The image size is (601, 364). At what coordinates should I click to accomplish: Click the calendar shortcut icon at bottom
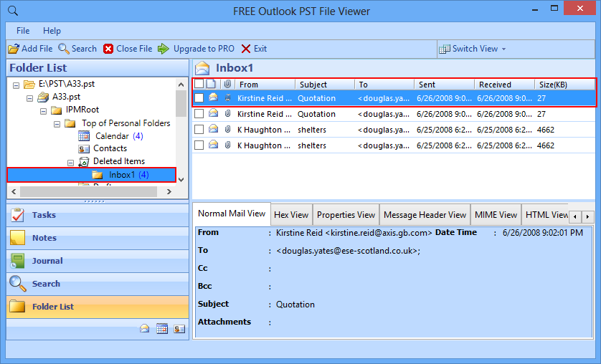click(162, 328)
